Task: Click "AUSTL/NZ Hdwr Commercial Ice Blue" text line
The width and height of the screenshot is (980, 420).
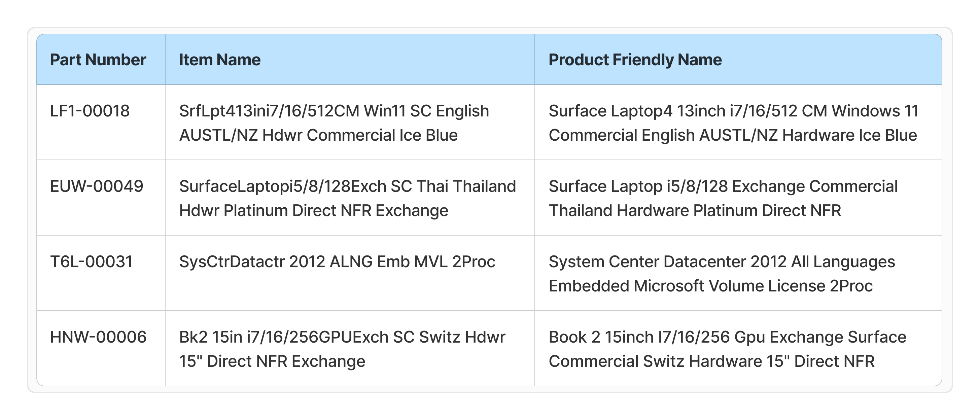Action: [x=318, y=135]
